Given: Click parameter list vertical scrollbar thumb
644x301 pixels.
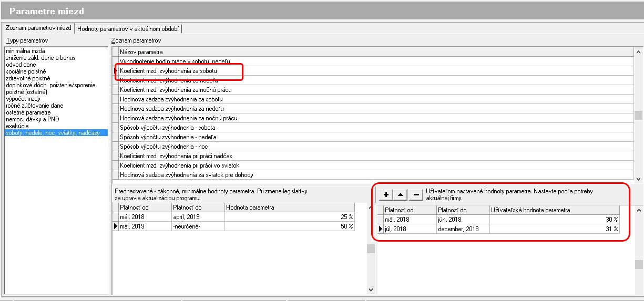Looking at the screenshot, I should 638,116.
